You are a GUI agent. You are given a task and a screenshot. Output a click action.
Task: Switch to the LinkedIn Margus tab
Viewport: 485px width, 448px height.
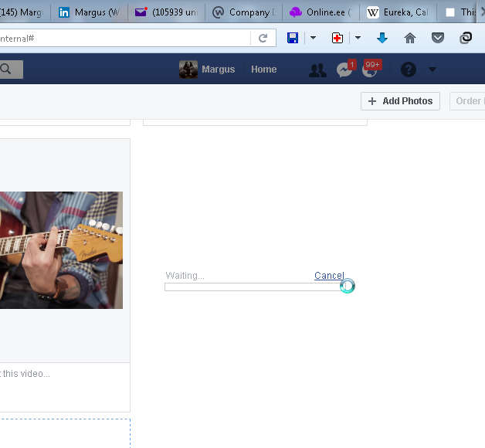[x=89, y=12]
